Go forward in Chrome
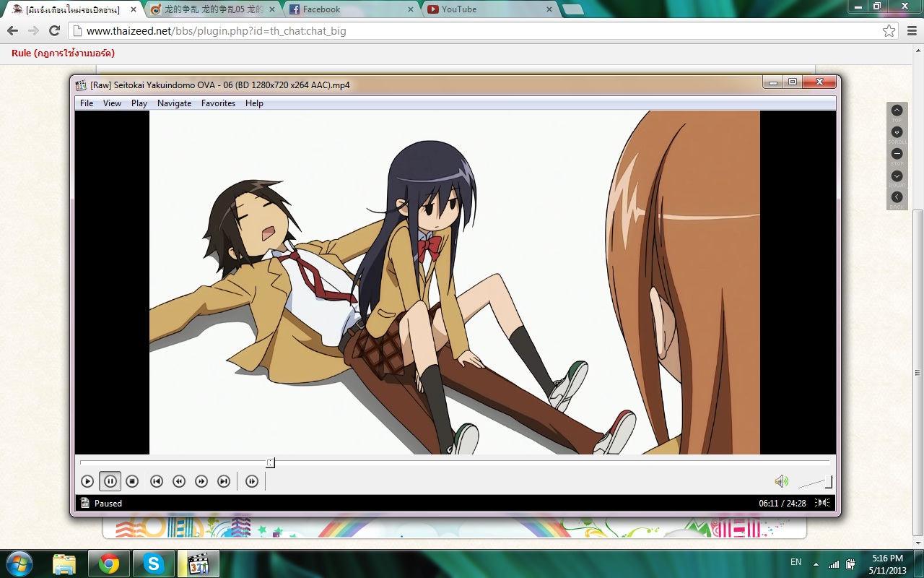Screen dimensions: 924x578 tap(33, 31)
